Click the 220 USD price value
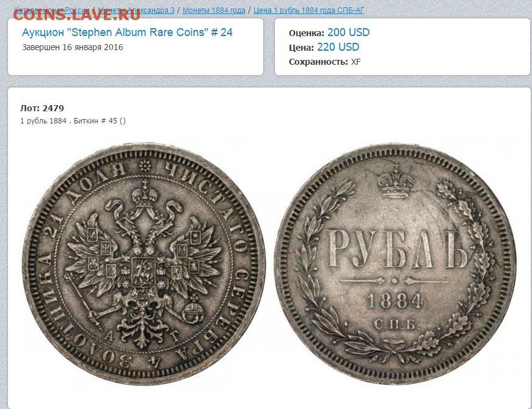Screen dimensions: 532x409 [338, 47]
